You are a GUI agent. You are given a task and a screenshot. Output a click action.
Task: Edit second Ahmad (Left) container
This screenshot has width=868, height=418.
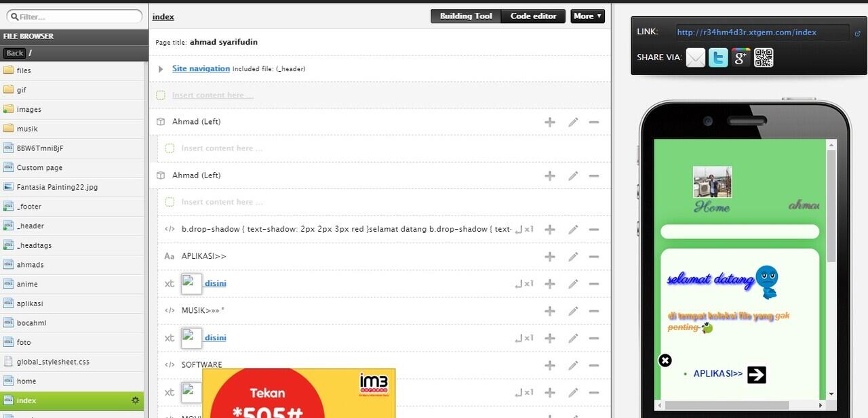573,175
